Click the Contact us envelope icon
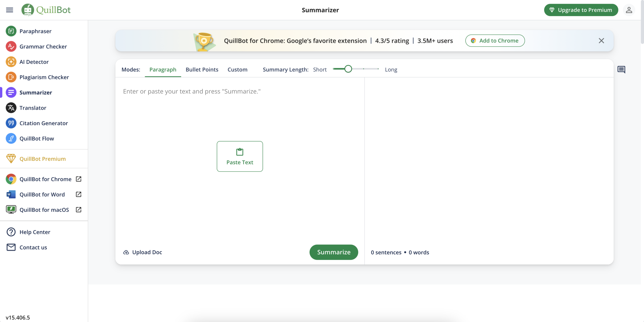 [x=11, y=247]
